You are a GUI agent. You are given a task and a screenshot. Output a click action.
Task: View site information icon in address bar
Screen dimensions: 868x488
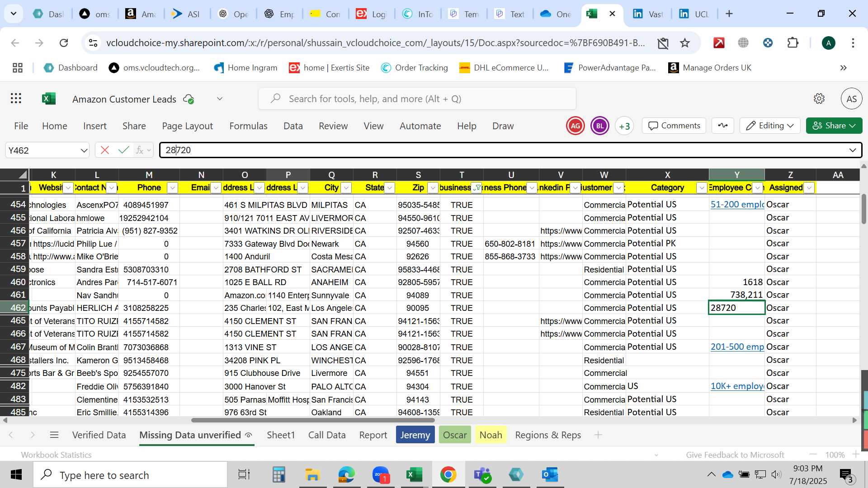[x=93, y=43]
